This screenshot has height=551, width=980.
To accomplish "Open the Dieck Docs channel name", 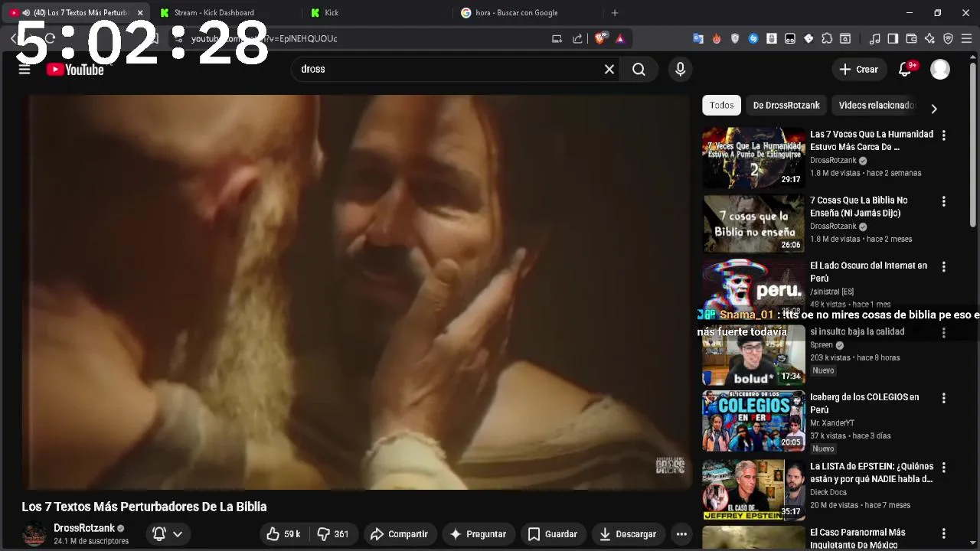I will click(828, 493).
